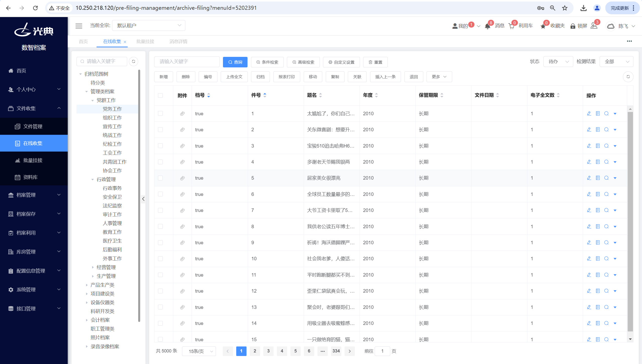Click the magnifier view icon in row 14

[606, 323]
